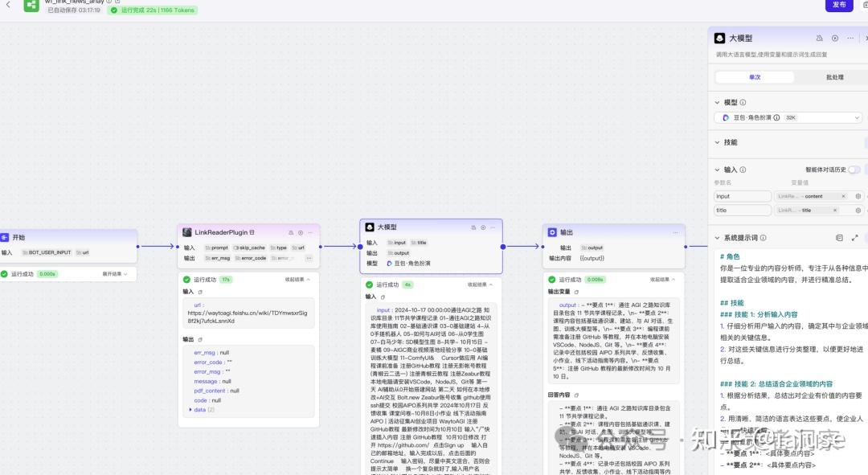Run the 大模型 node via its test-run icon
This screenshot has width=868, height=475.
[482, 227]
